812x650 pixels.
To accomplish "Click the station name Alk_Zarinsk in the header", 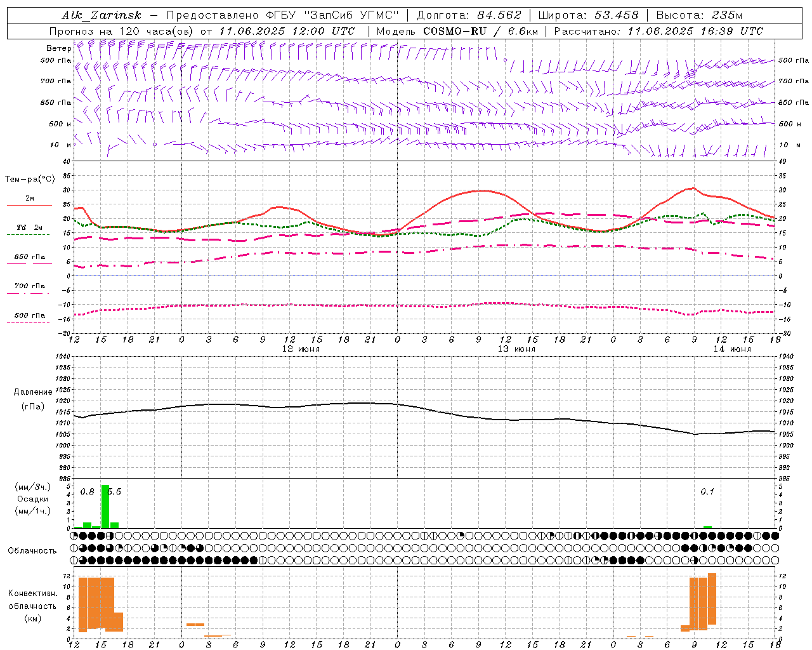I will [x=101, y=15].
